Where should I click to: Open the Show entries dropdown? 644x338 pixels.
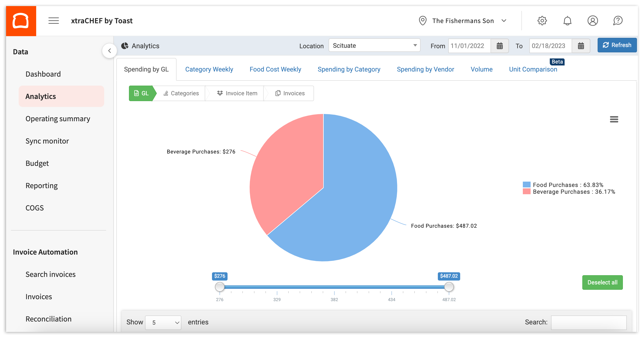[x=163, y=322]
